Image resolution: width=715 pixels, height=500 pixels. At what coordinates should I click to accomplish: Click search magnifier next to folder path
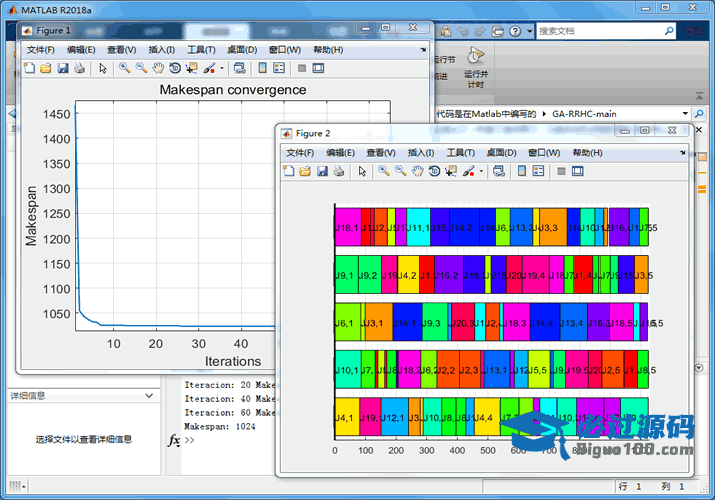(x=699, y=113)
